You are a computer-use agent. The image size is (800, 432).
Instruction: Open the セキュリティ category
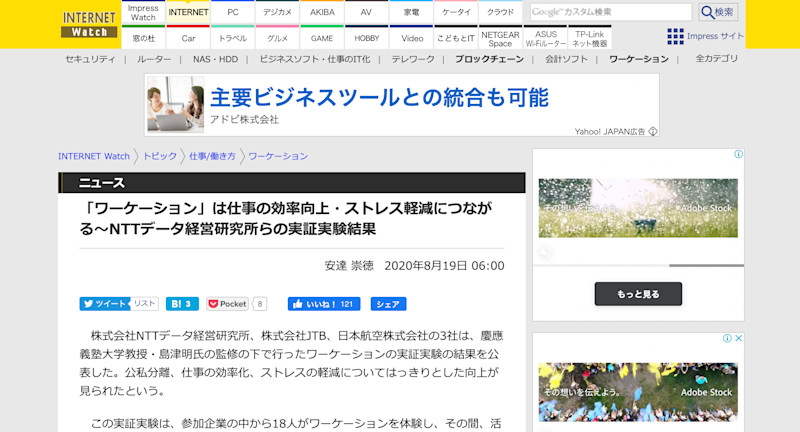coord(90,59)
